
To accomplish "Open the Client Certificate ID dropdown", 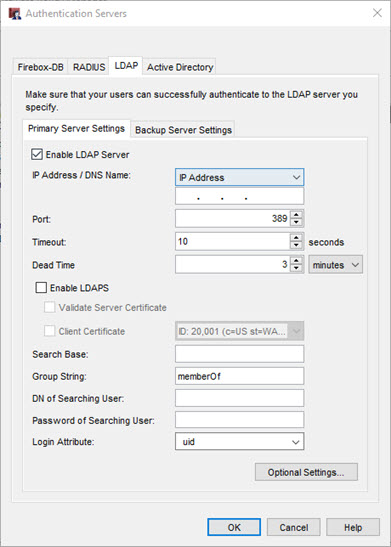I will pos(239,331).
